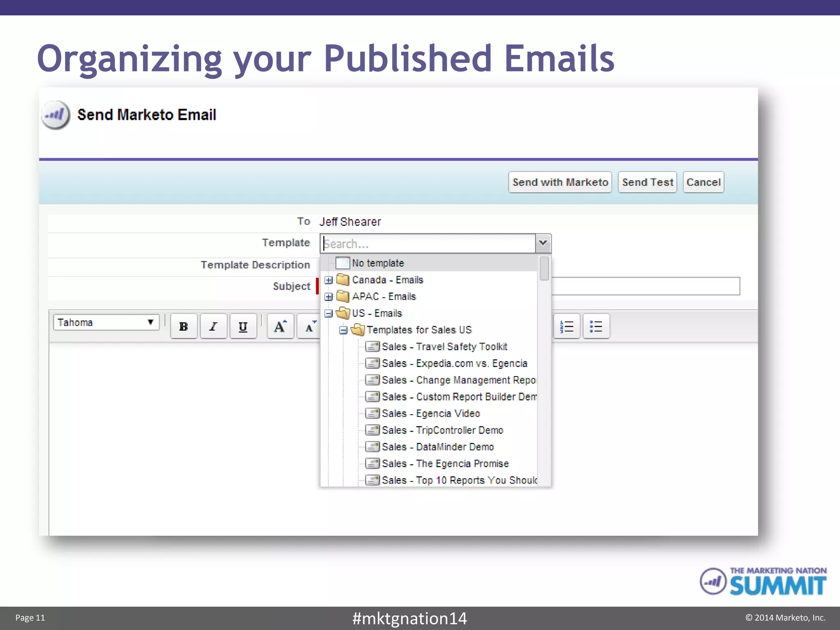The height and width of the screenshot is (630, 840).
Task: Click the Templates for Sales US folder icon
Action: point(358,330)
